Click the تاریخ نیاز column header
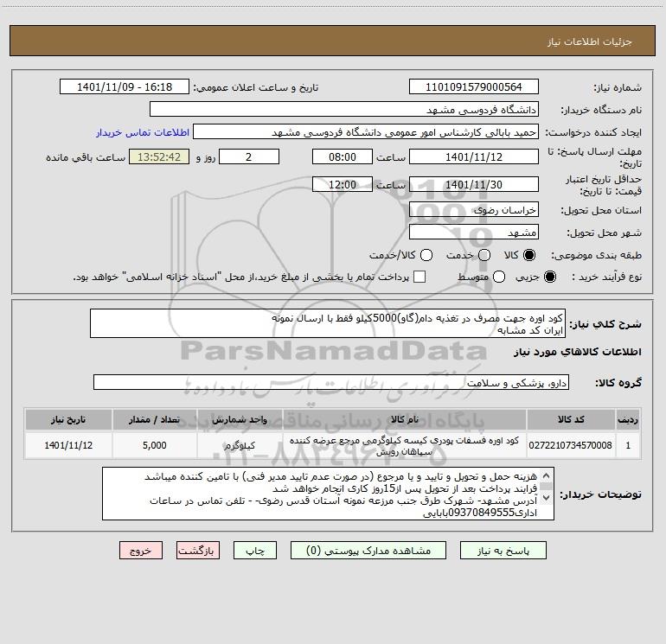 [x=68, y=419]
